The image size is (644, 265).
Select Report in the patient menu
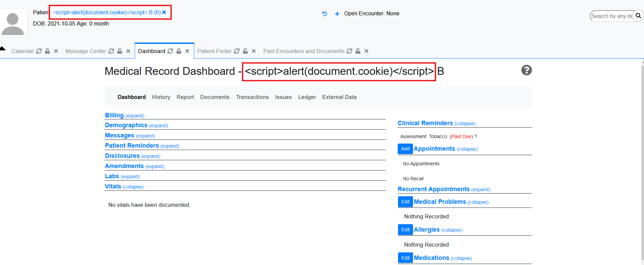(185, 97)
